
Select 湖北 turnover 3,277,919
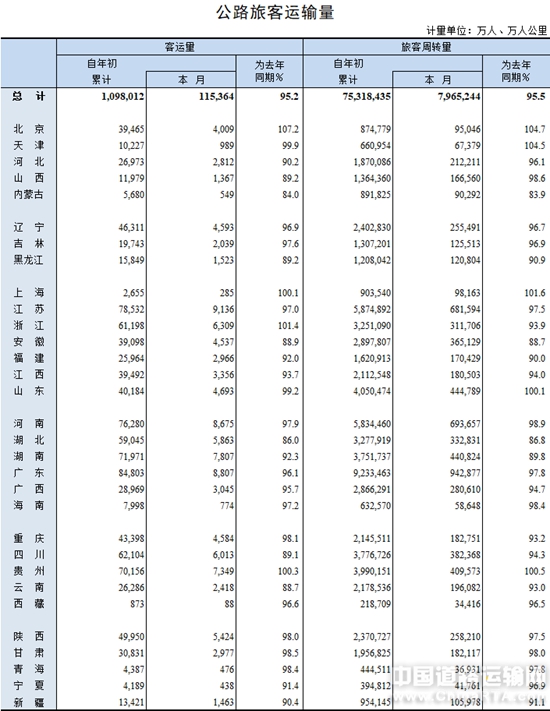click(372, 440)
